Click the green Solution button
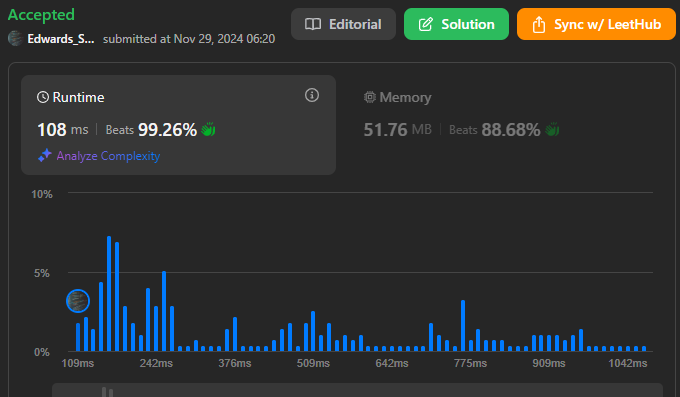This screenshot has width=680, height=397. click(x=456, y=24)
